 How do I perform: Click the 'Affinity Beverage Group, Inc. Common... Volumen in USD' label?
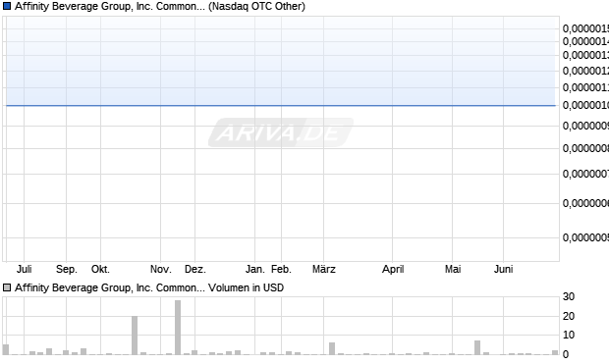pos(149,287)
